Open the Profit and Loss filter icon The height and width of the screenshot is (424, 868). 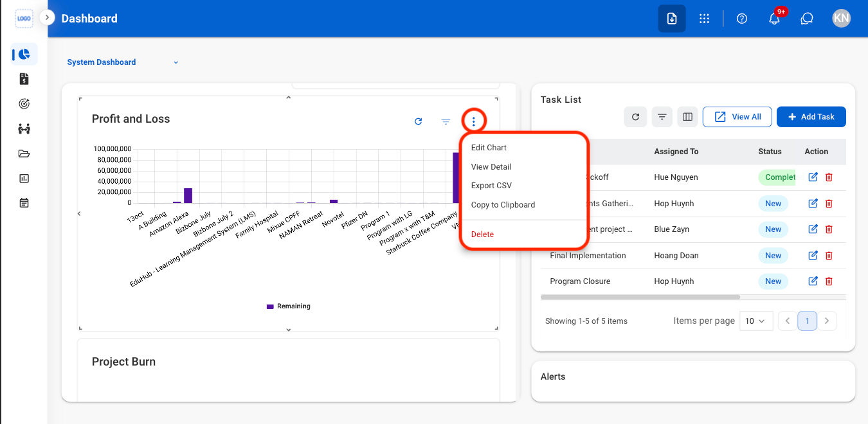point(446,121)
